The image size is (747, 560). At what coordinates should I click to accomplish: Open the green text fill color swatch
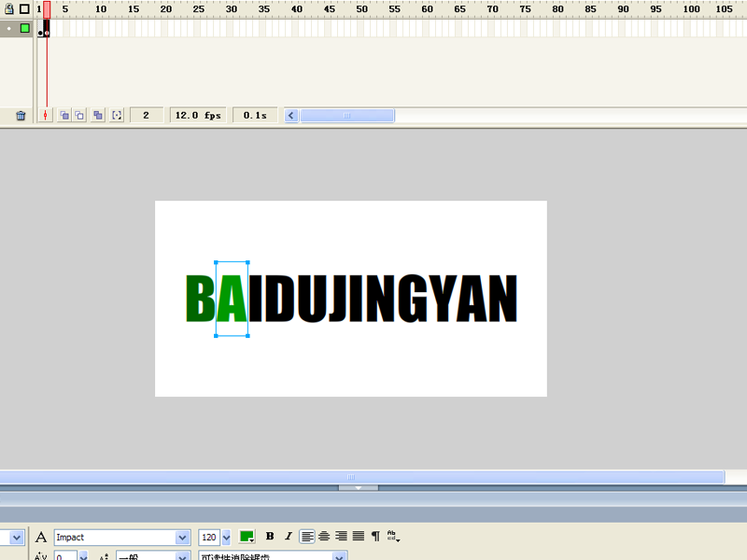(247, 537)
